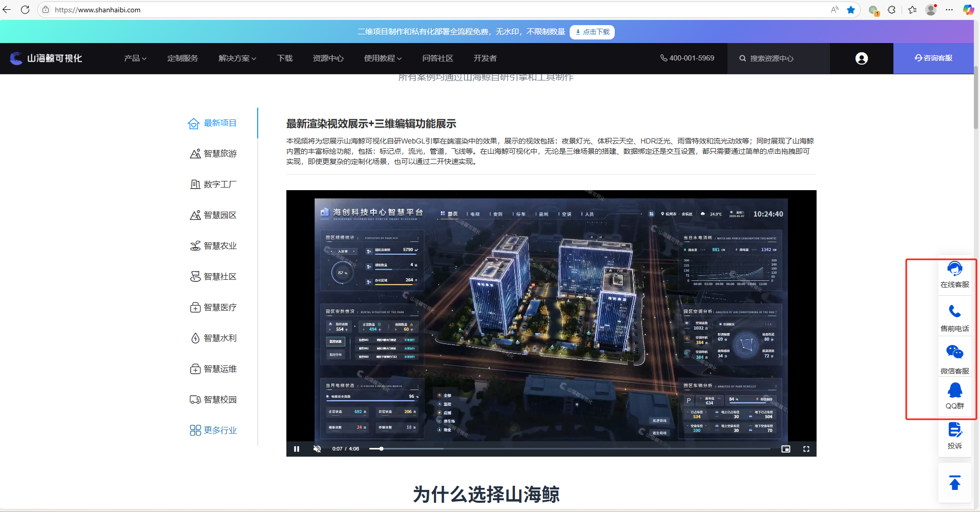Expand the 解决方案 dropdown menu
The width and height of the screenshot is (980, 512).
(x=237, y=58)
